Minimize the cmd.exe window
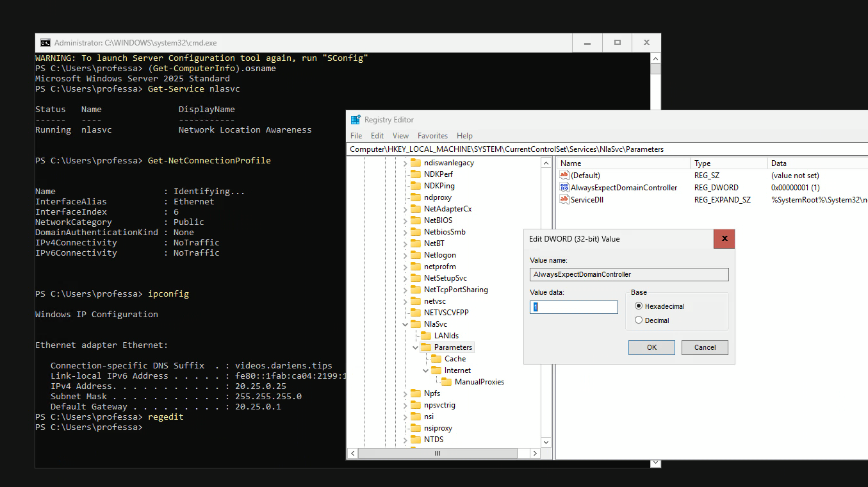868x487 pixels. pos(588,43)
